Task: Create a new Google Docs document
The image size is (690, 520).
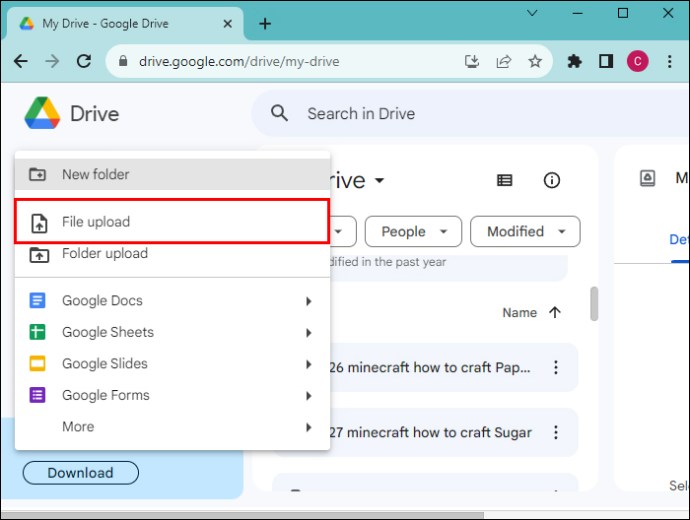Action: pyautogui.click(x=172, y=301)
